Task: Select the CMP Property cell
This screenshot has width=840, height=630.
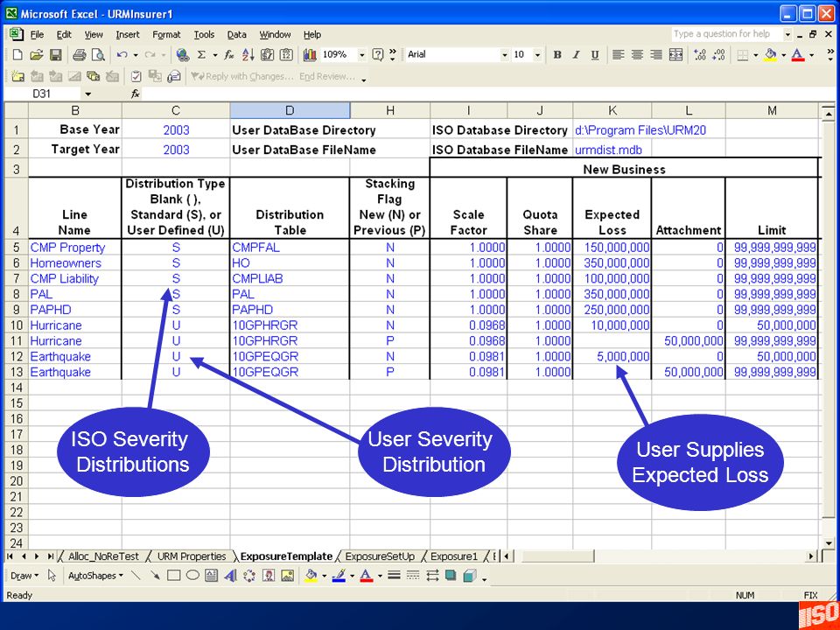Action: [75, 248]
